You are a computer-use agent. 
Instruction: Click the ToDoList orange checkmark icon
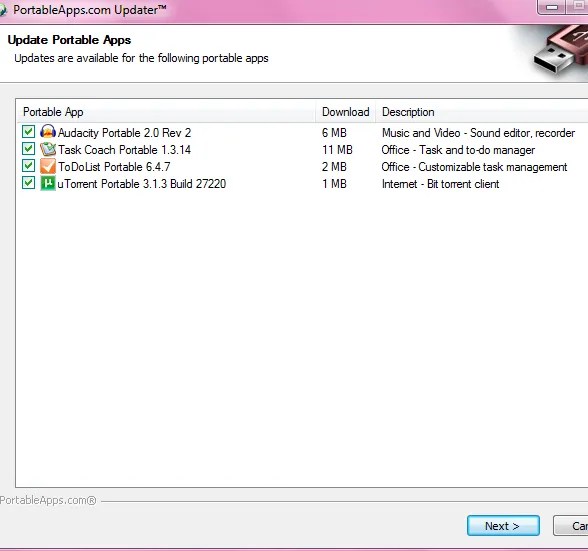pos(48,166)
